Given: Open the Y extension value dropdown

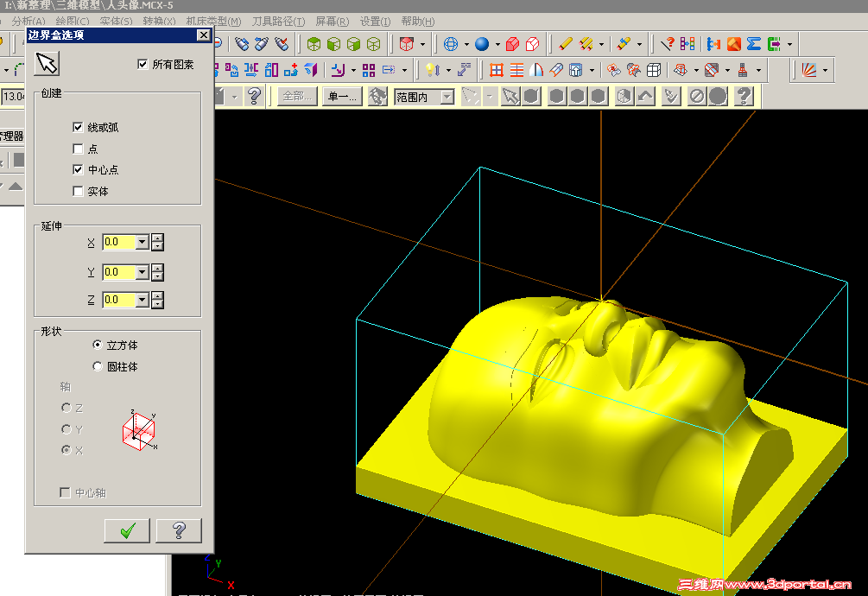Looking at the screenshot, I should (x=143, y=272).
